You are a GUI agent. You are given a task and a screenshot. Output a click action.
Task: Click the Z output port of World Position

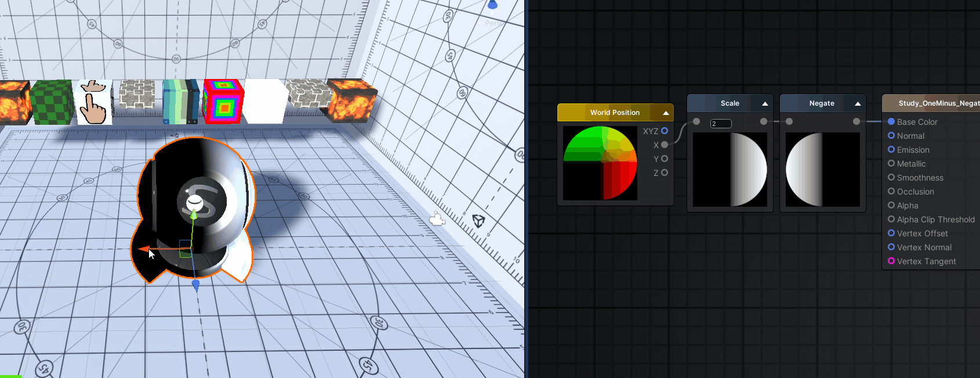point(665,172)
